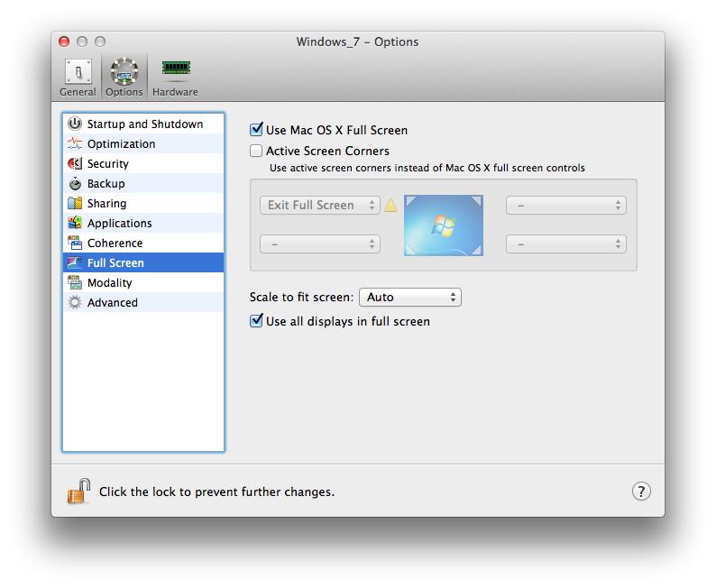
Task: Open the Exit Full Screen corner dropdown
Action: pos(320,205)
